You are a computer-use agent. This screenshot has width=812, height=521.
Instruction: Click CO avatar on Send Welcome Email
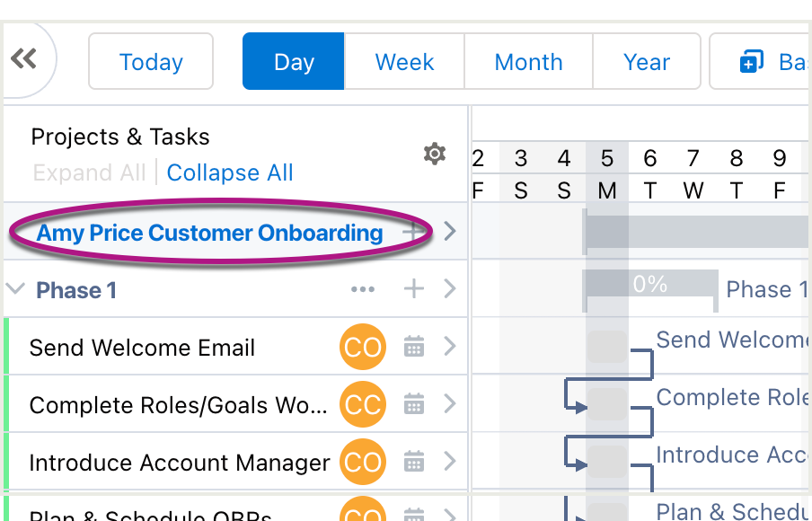[363, 347]
